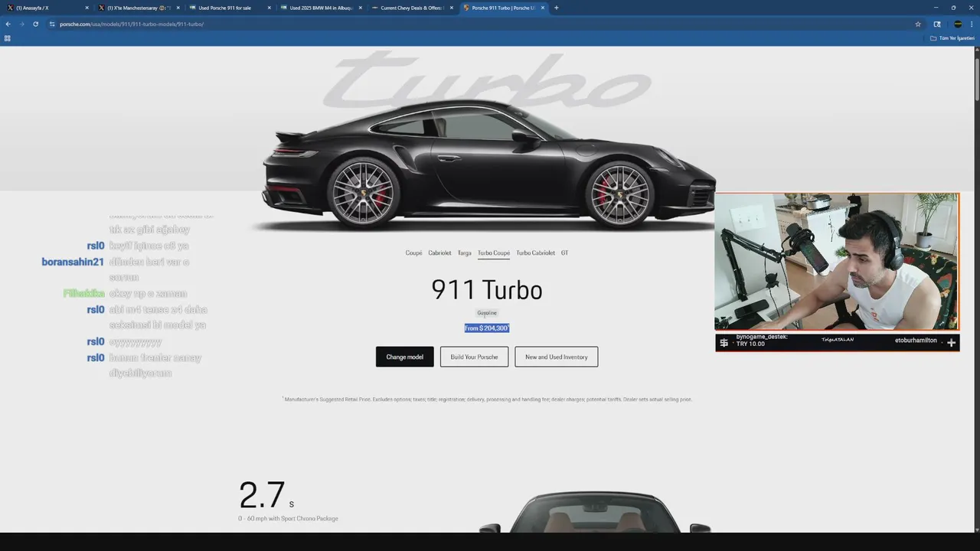Select the Cabriolet body style
Image resolution: width=980 pixels, height=551 pixels.
tap(439, 253)
